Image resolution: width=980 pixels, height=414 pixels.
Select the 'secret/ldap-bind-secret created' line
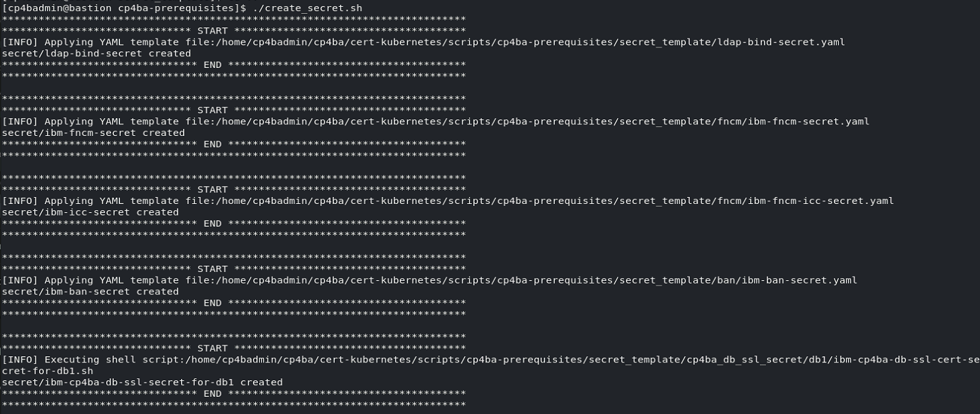97,53
